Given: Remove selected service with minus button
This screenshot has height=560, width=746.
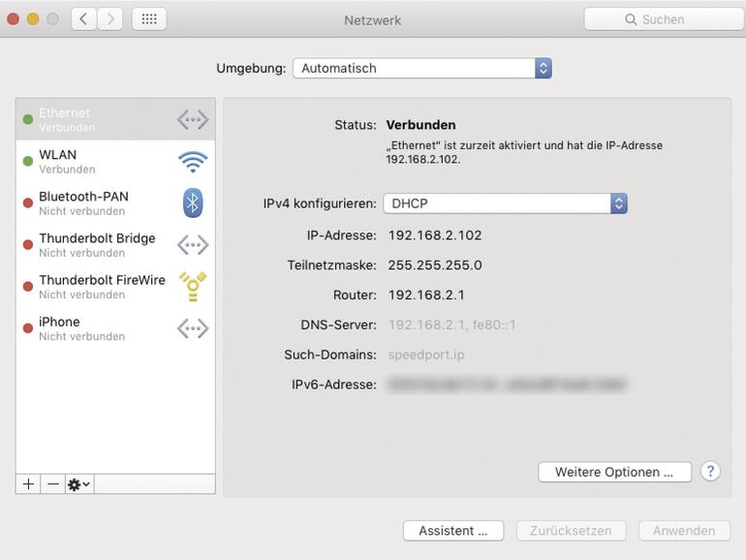Looking at the screenshot, I should (x=53, y=484).
